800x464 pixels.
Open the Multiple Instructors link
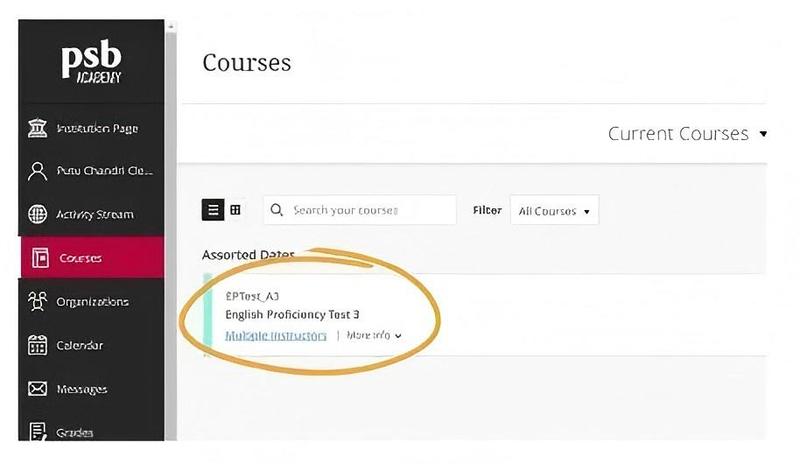(276, 335)
